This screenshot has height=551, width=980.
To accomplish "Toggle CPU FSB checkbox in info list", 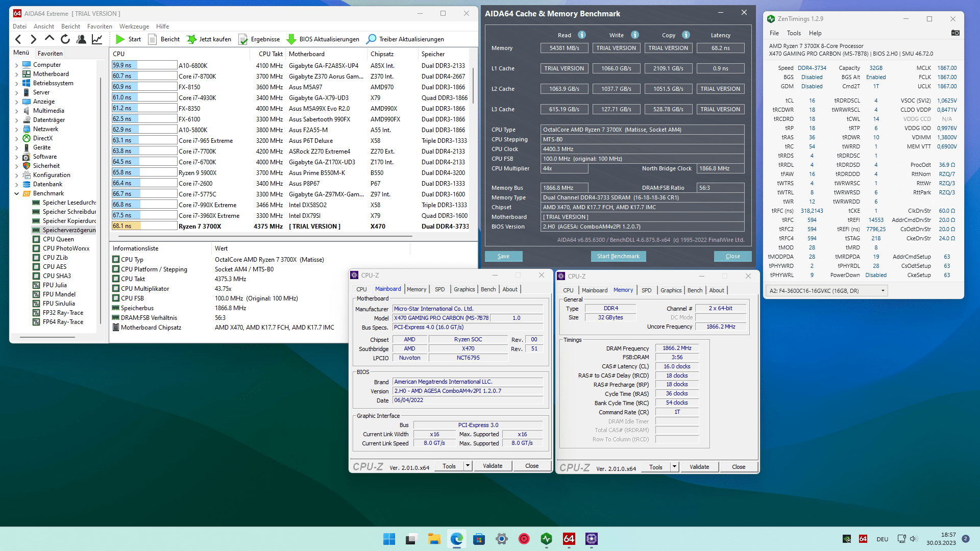I will point(116,298).
